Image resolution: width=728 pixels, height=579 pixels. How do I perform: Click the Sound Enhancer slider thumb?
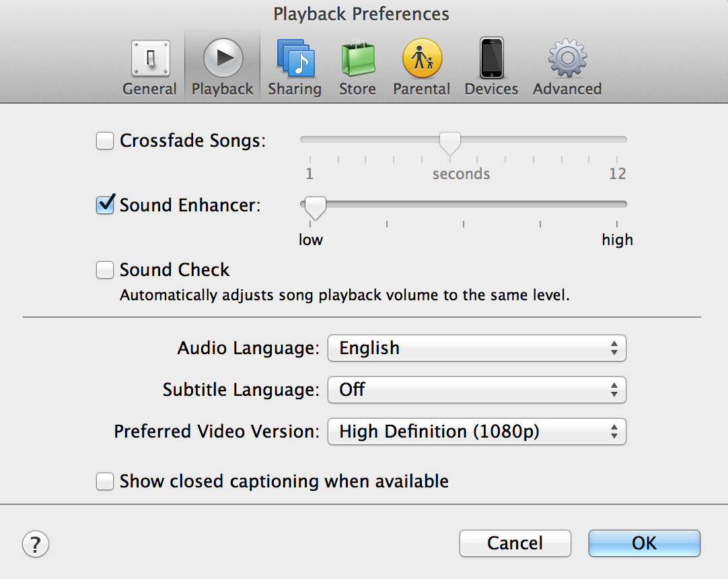click(x=316, y=208)
